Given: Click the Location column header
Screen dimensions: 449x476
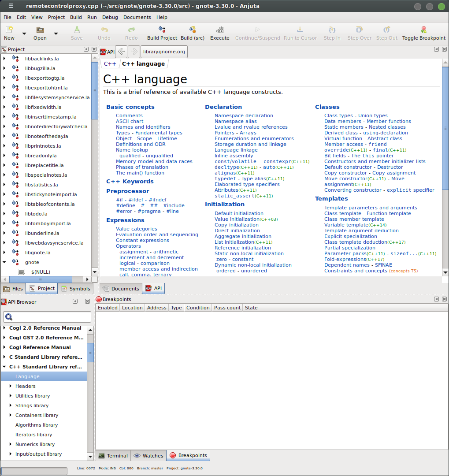Looking at the screenshot, I should pos(132,308).
